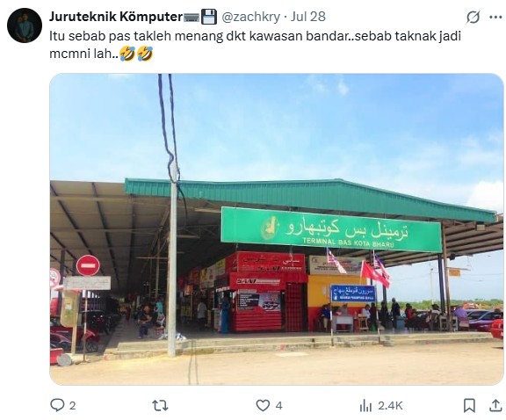Open view analytics bar chart icon
The height and width of the screenshot is (420, 506).
tap(365, 405)
